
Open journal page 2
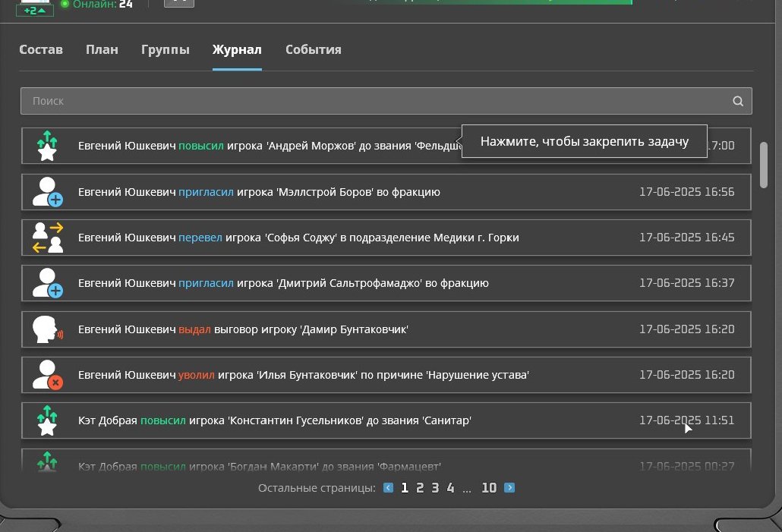point(420,488)
